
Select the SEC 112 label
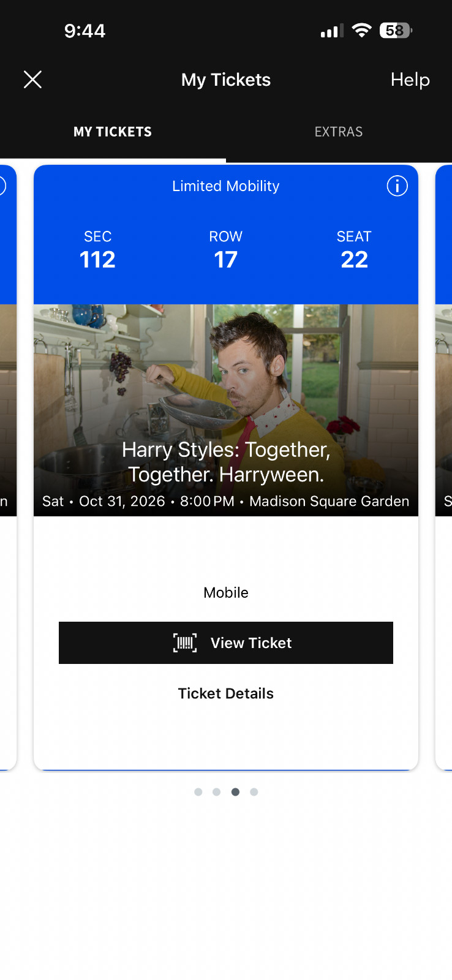pyautogui.click(x=97, y=248)
